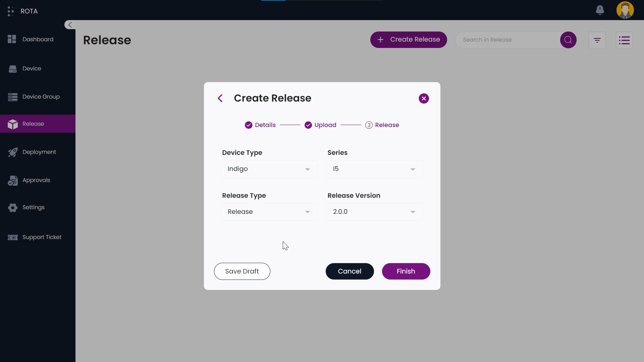Viewport: 644px width, 362px height.
Task: Open the Approvals section
Action: pos(36,180)
